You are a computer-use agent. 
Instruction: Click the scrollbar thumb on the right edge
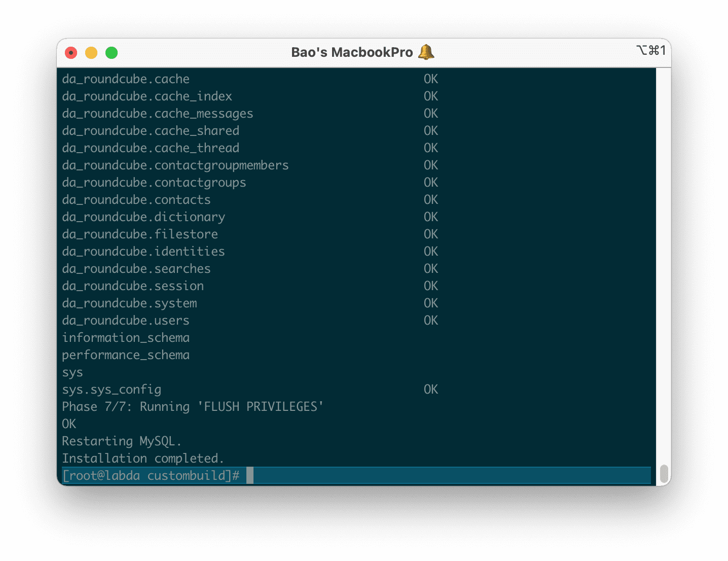664,473
